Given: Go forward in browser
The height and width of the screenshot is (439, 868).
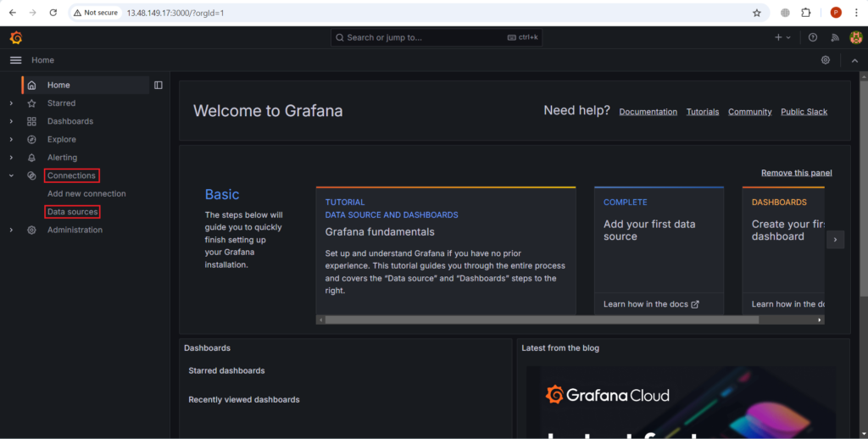Looking at the screenshot, I should pos(33,13).
